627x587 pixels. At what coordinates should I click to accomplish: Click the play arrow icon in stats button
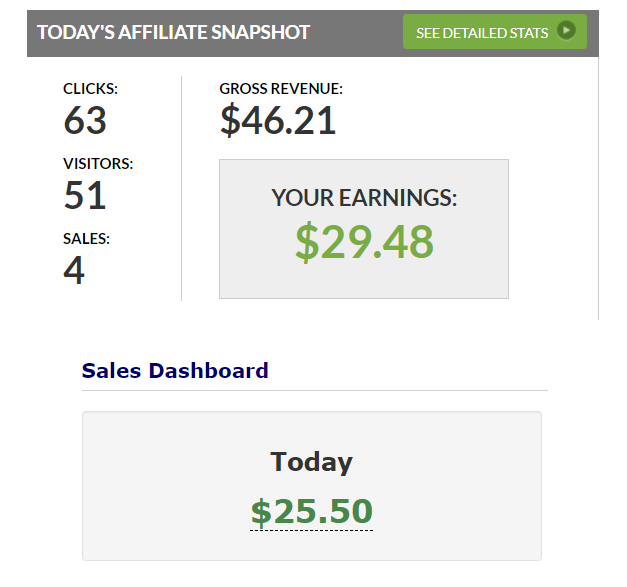(x=566, y=30)
